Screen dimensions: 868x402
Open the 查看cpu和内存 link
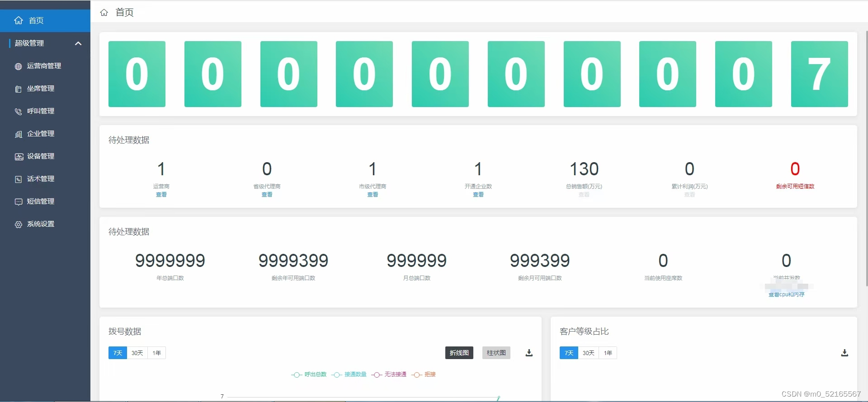point(787,294)
